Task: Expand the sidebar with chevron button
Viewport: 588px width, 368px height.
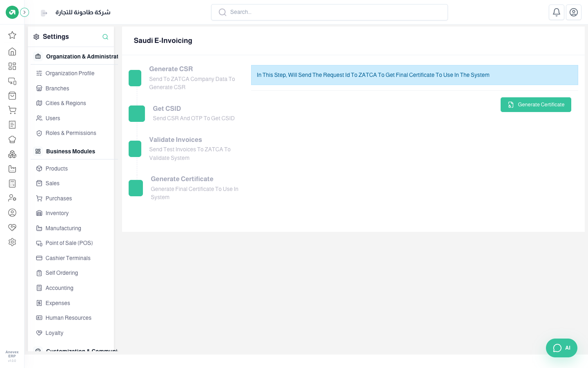Action: 24,12
